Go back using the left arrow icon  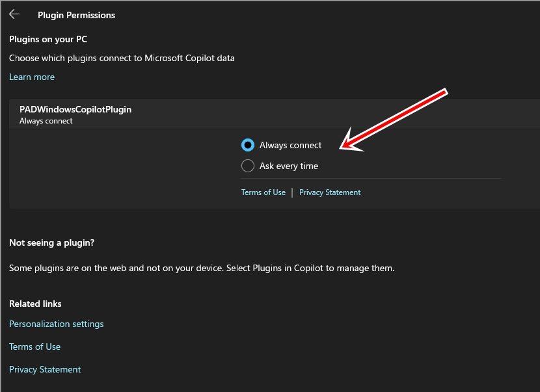[14, 14]
